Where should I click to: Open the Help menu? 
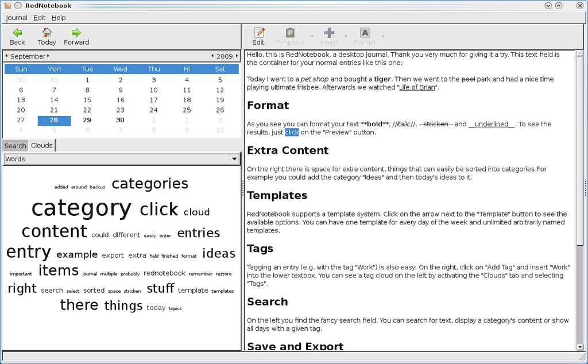pos(59,18)
